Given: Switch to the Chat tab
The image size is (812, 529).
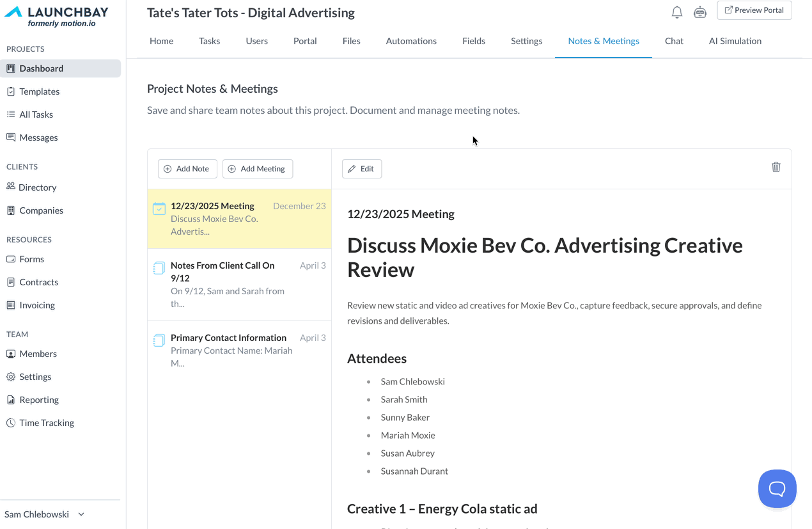Looking at the screenshot, I should click(674, 41).
